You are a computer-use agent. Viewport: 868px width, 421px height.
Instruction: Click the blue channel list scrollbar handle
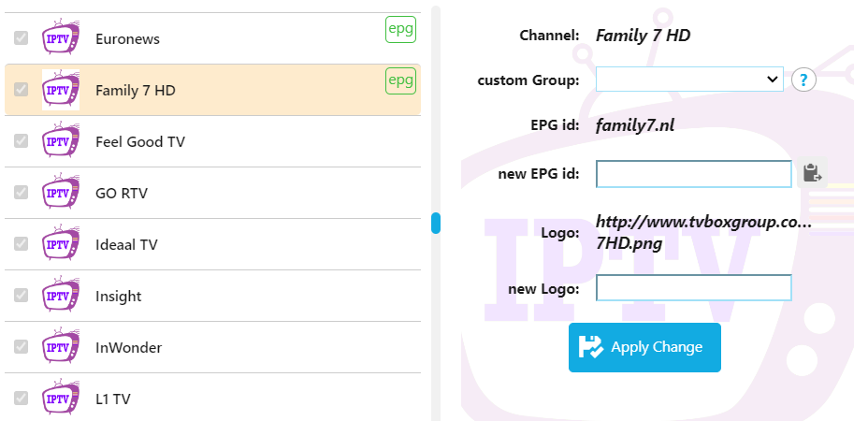pyautogui.click(x=436, y=223)
